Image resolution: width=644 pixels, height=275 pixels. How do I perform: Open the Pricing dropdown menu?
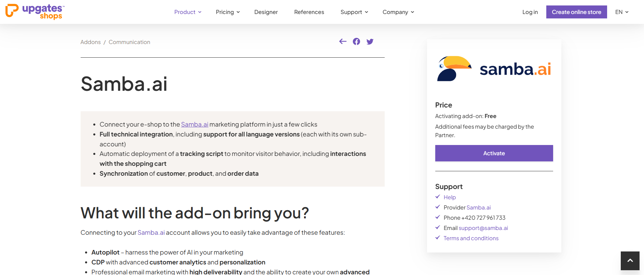click(228, 12)
